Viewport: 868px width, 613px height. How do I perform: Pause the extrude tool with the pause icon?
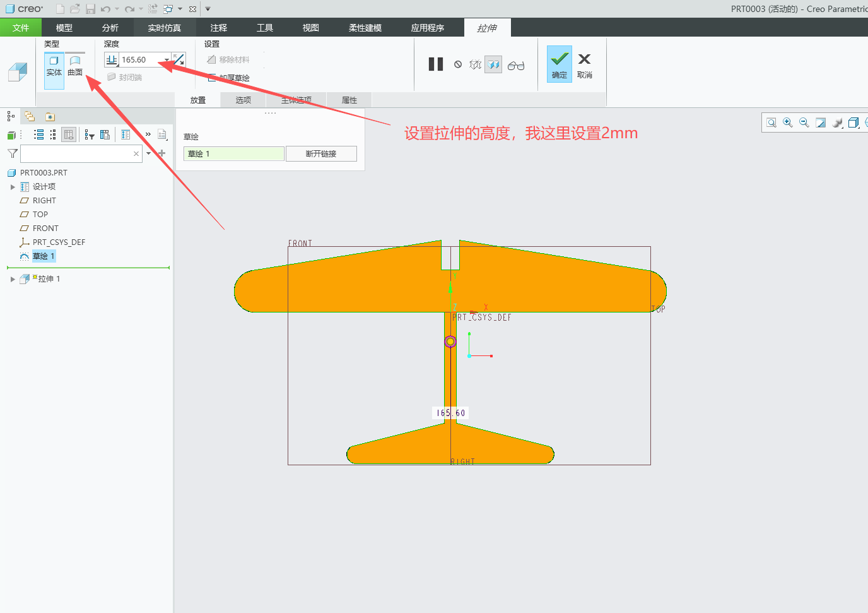tap(436, 64)
